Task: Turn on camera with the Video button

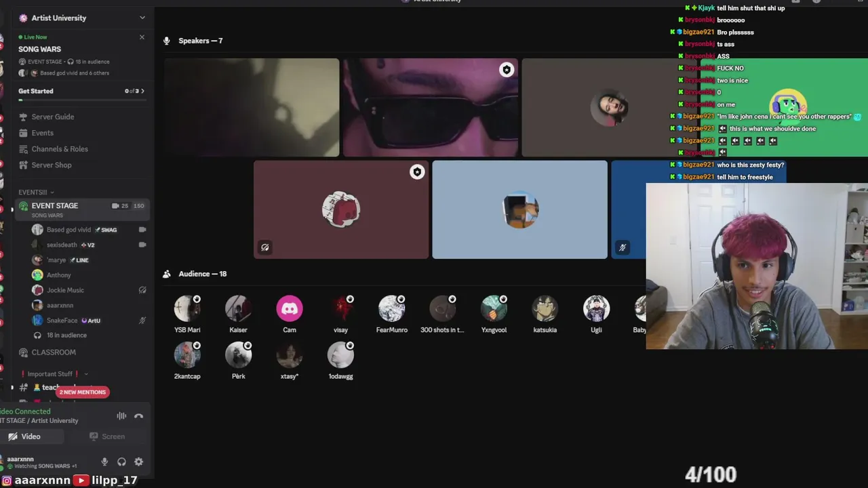Action: pos(30,436)
